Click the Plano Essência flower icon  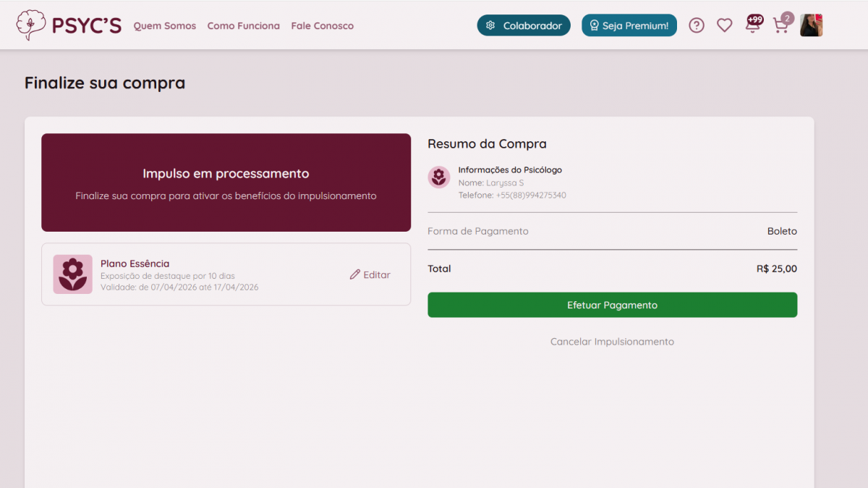(72, 274)
